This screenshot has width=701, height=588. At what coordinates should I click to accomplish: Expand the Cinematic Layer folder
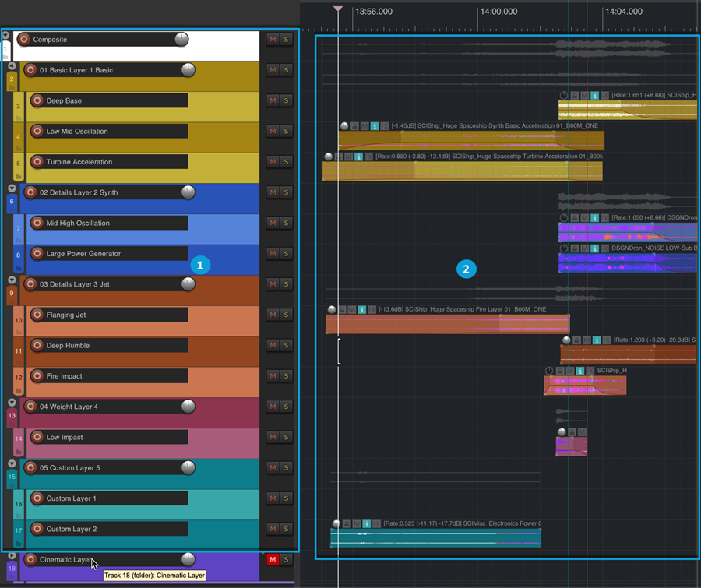point(12,555)
